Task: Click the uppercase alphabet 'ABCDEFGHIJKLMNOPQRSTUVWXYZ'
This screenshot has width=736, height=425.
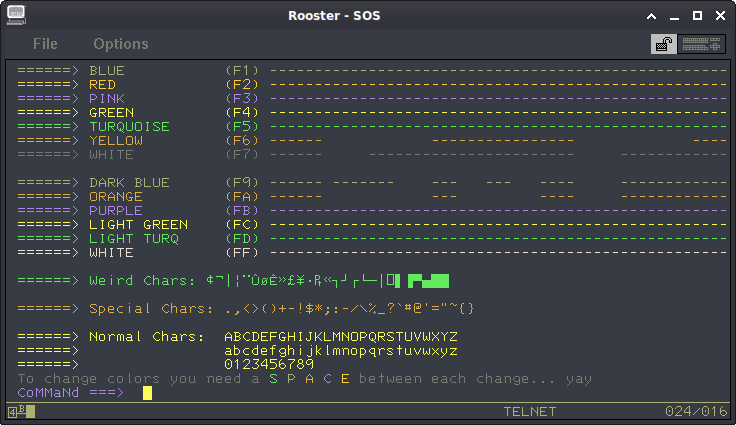Action: [x=341, y=337]
